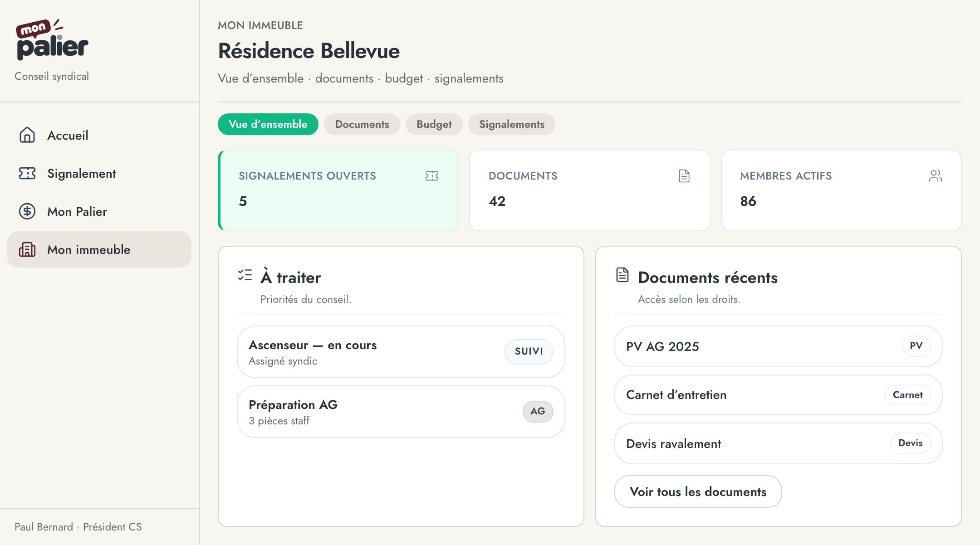
Task: Go to Mon Palier section
Action: pyautogui.click(x=99, y=211)
